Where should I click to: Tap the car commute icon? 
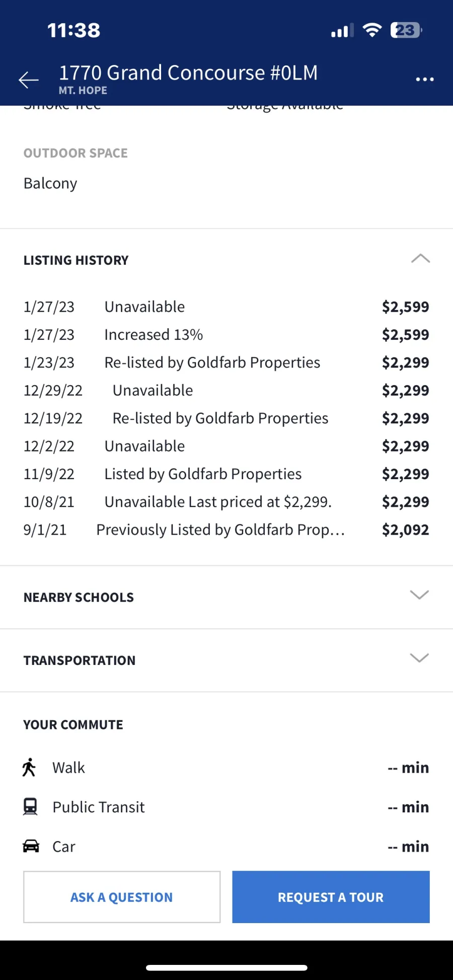[31, 846]
